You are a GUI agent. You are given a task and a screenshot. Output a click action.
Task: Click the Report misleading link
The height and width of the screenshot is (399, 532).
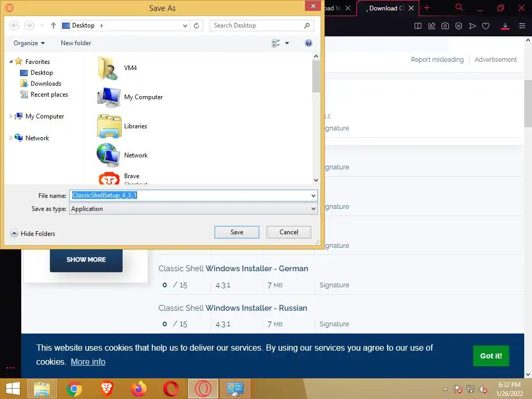(x=437, y=60)
